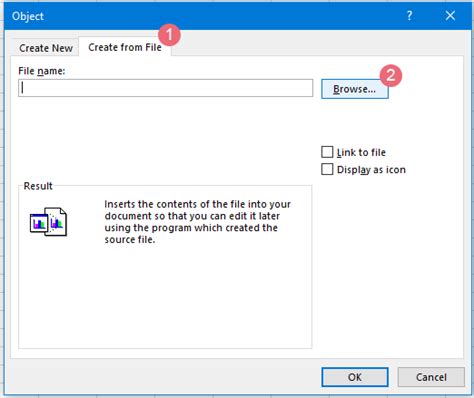Viewport: 474px width, 398px height.
Task: Click the 'Result' group box heading
Action: click(x=38, y=186)
